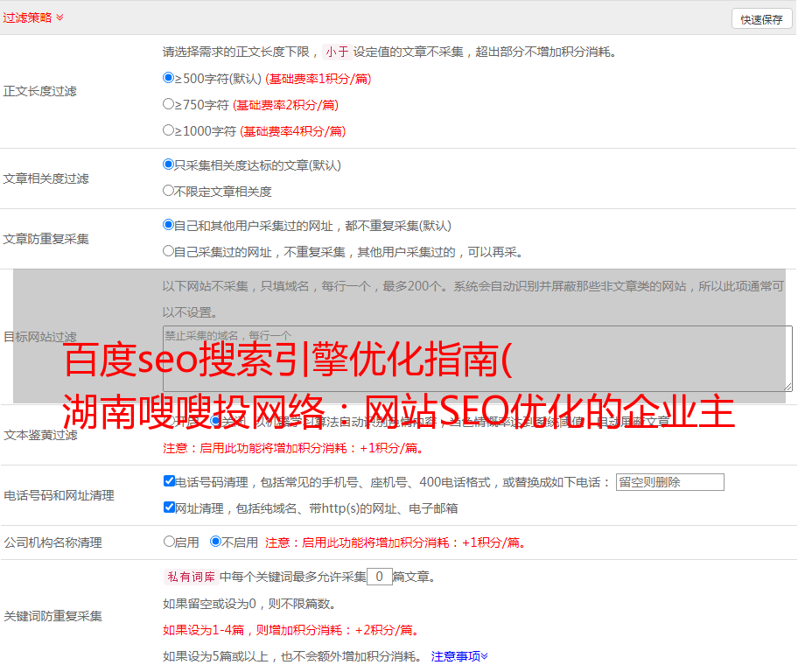The image size is (798, 672).
Task: Click the 文本鉴黄过滤 row label
Action: 41,435
